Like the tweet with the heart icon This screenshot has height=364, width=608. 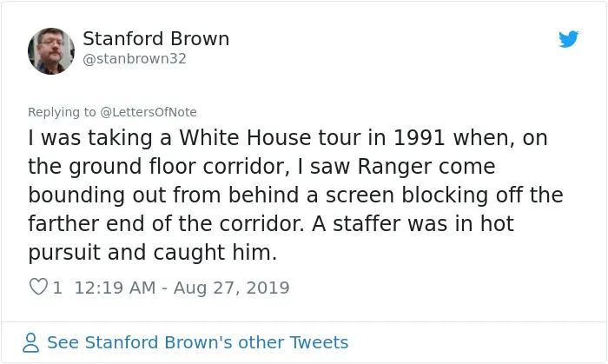pyautogui.click(x=38, y=288)
